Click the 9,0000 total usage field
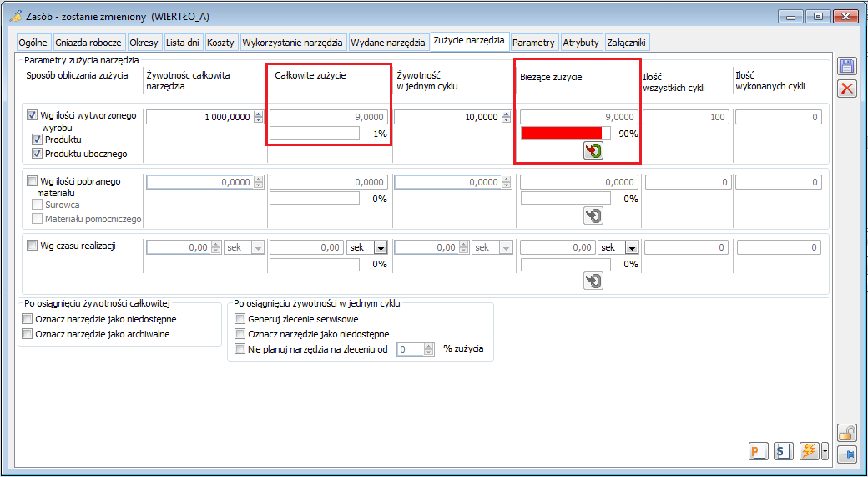Image resolution: width=868 pixels, height=477 pixels. coord(328,117)
